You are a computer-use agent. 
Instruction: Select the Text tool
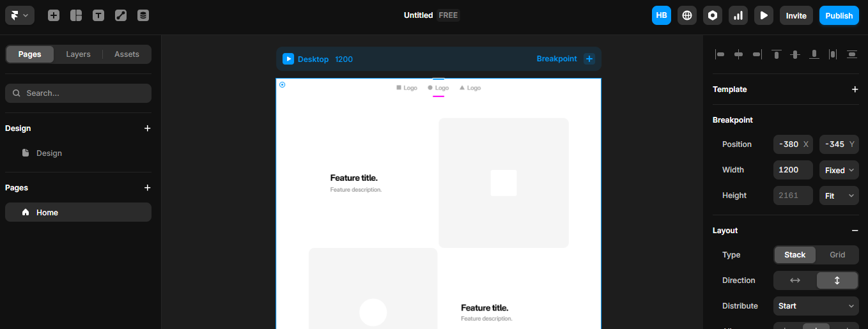pyautogui.click(x=98, y=15)
